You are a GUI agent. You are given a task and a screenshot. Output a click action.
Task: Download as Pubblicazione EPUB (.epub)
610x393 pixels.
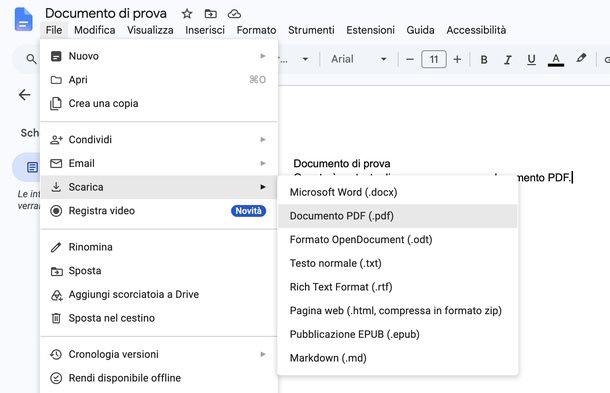(398, 335)
